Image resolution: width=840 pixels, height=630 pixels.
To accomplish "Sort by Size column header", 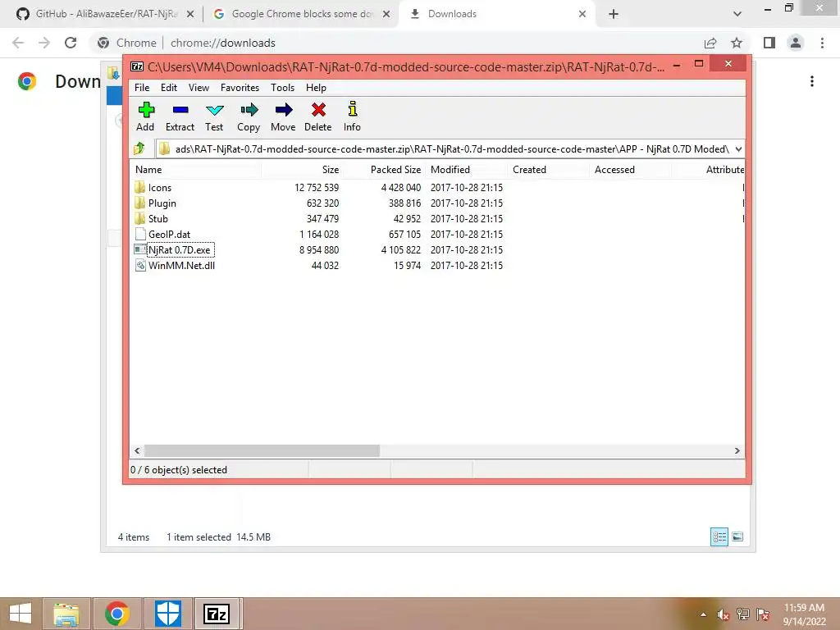I will pos(302,170).
